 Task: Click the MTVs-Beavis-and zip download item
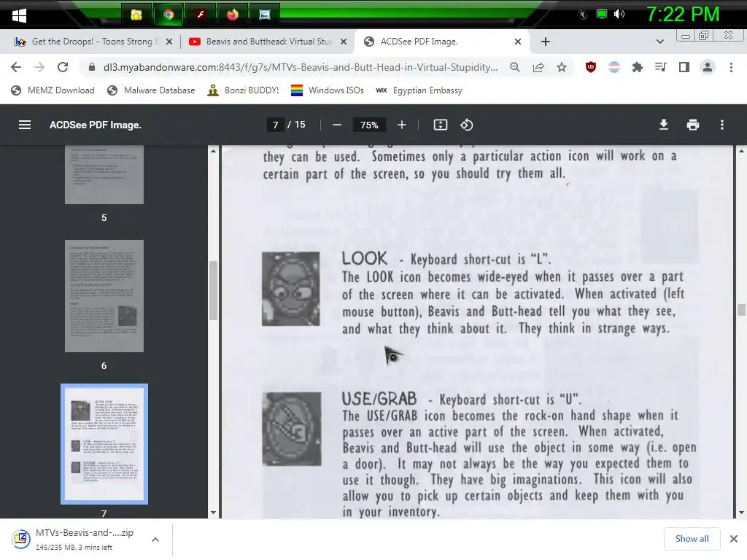(76, 539)
